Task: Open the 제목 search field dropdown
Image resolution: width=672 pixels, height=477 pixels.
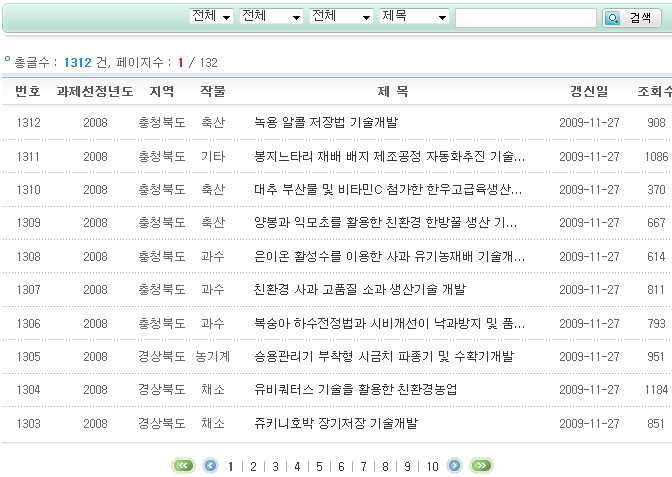Action: [414, 16]
